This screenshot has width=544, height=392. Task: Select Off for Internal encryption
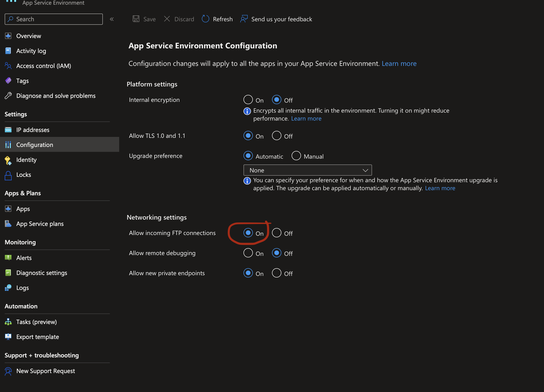click(x=277, y=100)
